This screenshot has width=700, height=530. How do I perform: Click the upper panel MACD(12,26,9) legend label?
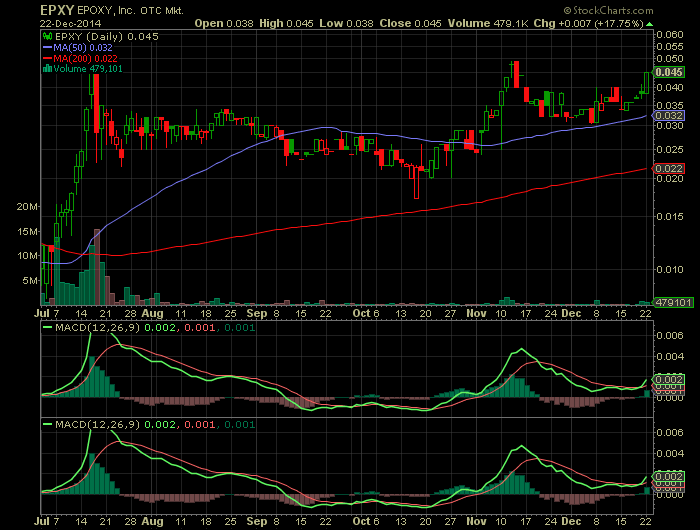[98, 328]
